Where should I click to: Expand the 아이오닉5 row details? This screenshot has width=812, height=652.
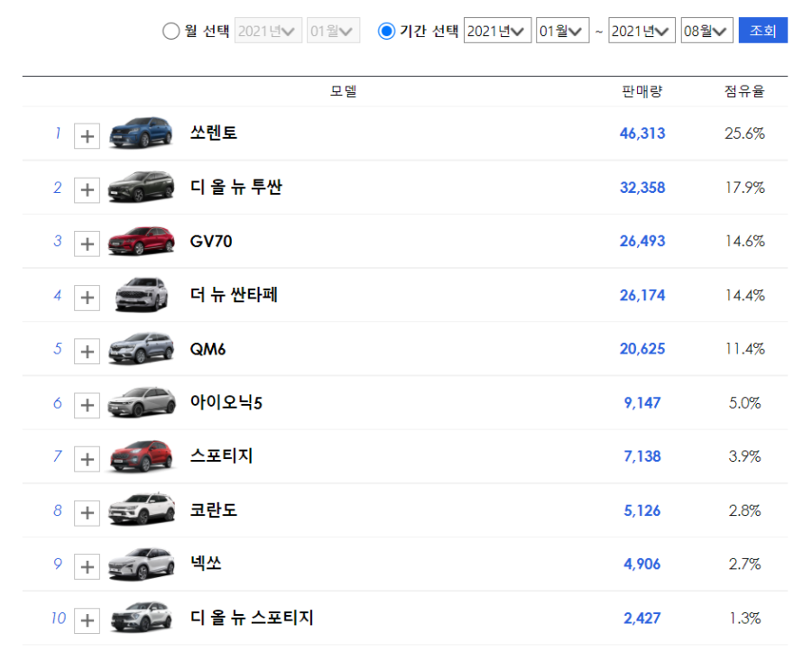(x=87, y=405)
